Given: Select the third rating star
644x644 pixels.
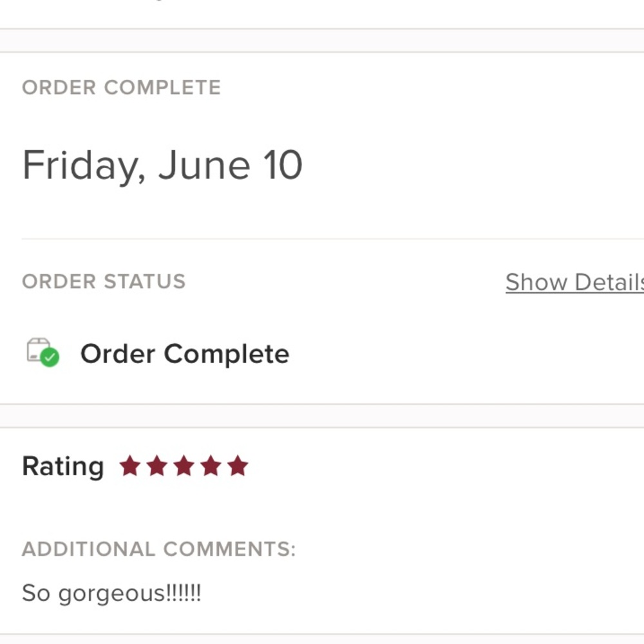Looking at the screenshot, I should coord(184,466).
